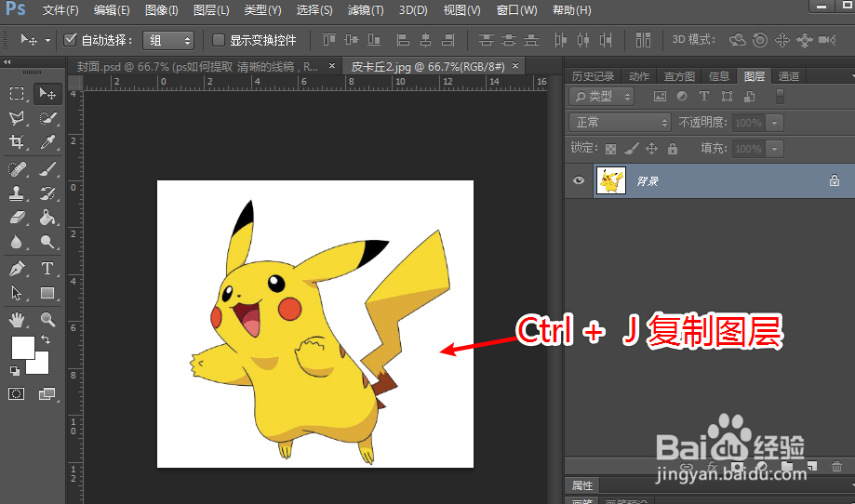Toggle lock all padlock icon

tap(673, 148)
